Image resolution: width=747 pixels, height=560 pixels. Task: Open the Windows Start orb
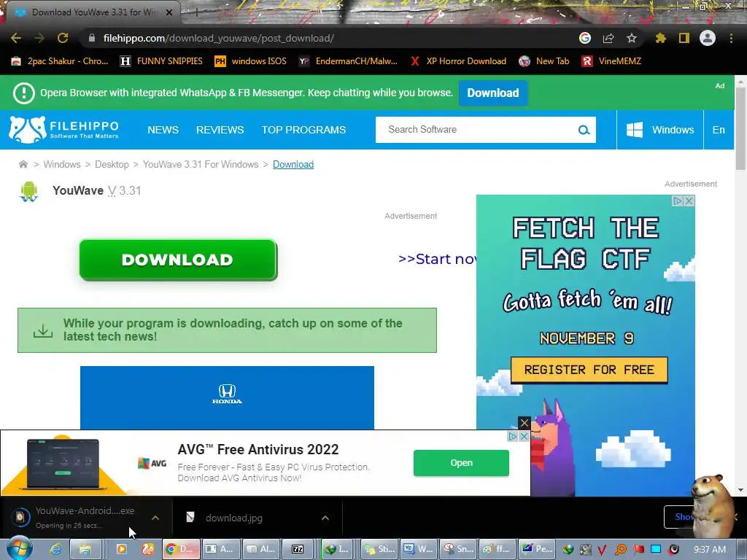click(18, 548)
